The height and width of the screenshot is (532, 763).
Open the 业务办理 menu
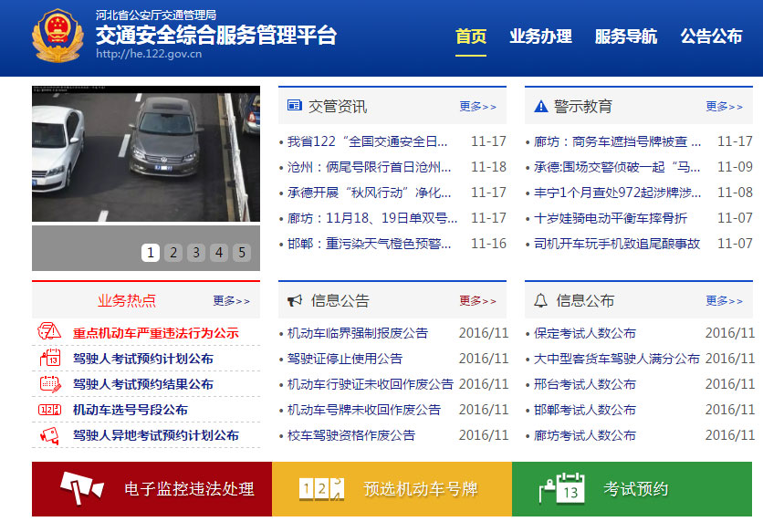[543, 37]
